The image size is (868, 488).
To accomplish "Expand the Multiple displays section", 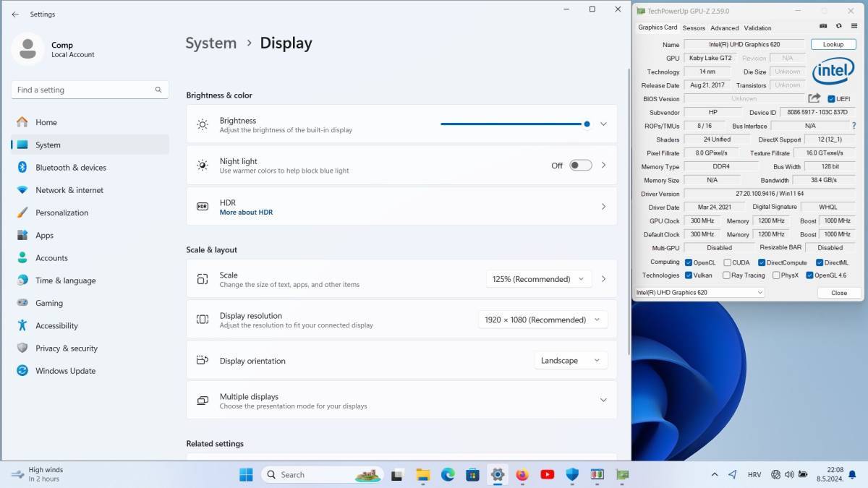I will coord(603,401).
